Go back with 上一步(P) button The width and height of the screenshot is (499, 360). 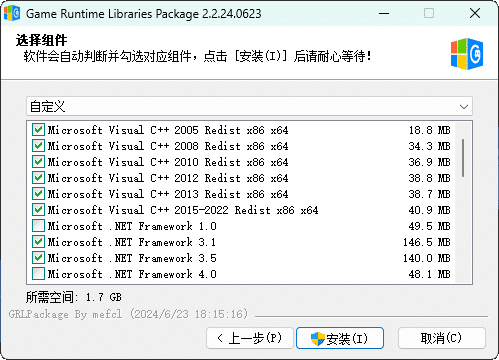point(250,338)
